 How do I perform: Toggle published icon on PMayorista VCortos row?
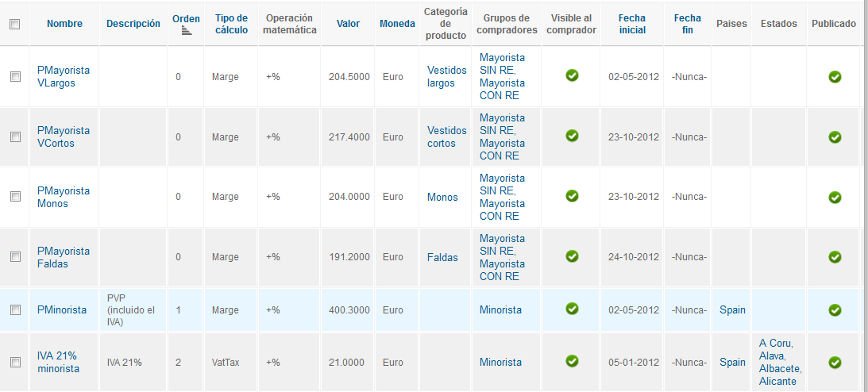835,137
